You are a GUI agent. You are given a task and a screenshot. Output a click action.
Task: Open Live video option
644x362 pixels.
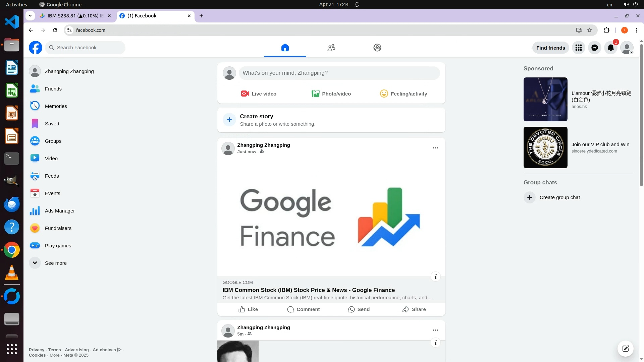coord(259,94)
